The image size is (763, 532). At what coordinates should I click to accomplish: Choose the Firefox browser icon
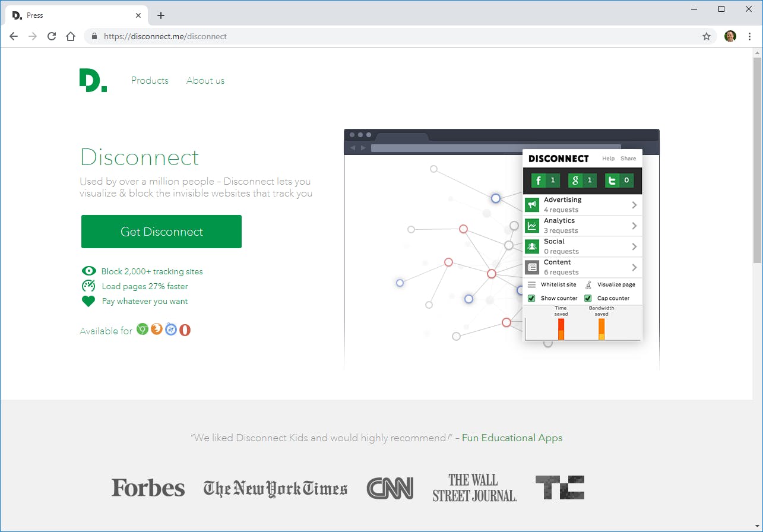pyautogui.click(x=157, y=329)
